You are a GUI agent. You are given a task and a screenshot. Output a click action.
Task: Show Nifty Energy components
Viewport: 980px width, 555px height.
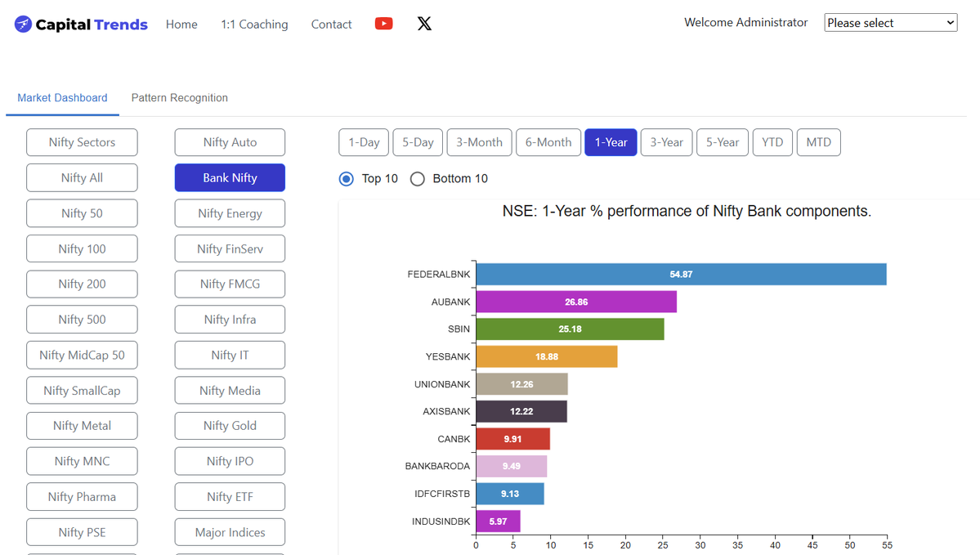(230, 213)
